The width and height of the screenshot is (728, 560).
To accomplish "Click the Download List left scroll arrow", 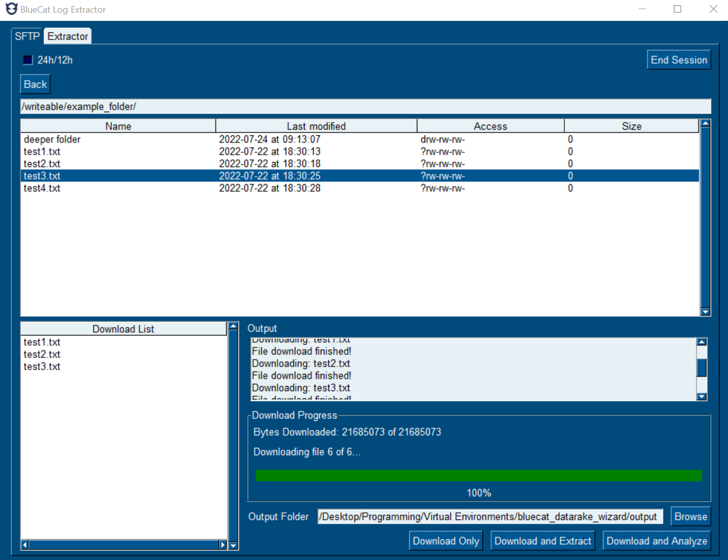I will coord(24,544).
